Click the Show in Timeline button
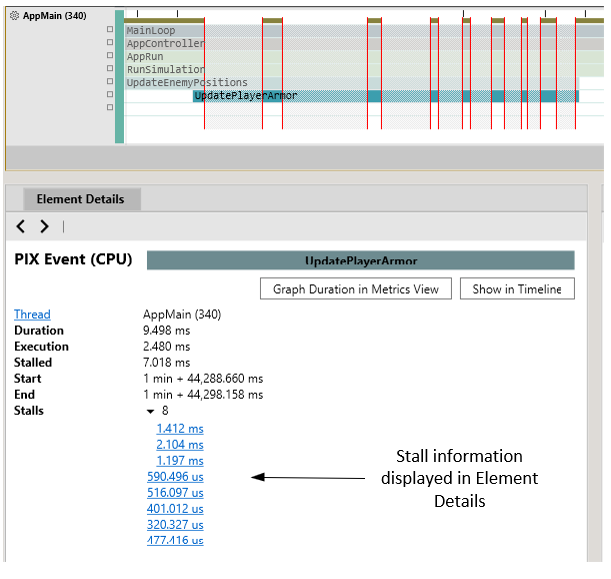 (x=517, y=289)
